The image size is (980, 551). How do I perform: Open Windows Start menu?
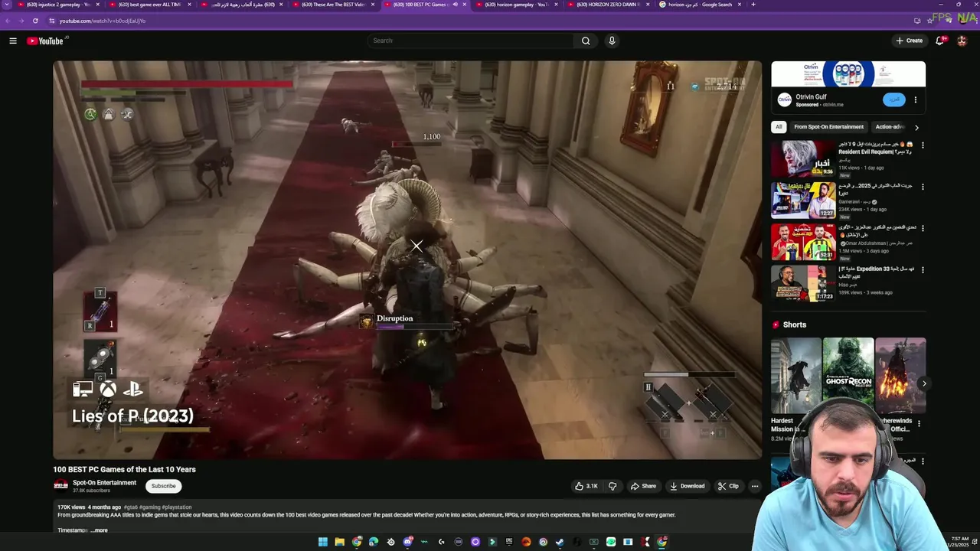tap(323, 542)
